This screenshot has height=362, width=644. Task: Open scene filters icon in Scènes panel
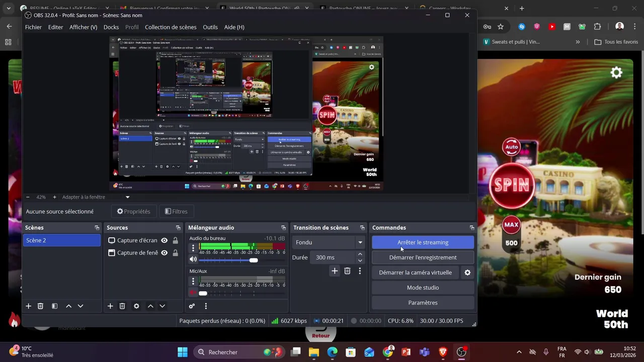54,306
